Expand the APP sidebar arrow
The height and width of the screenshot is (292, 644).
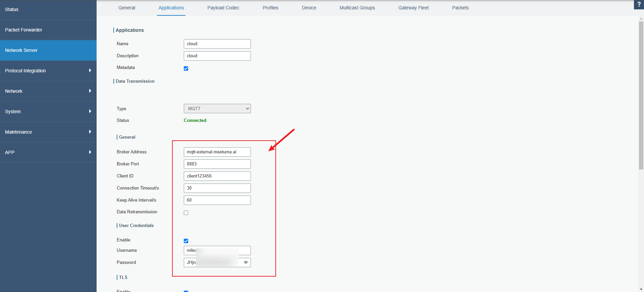pyautogui.click(x=90, y=152)
